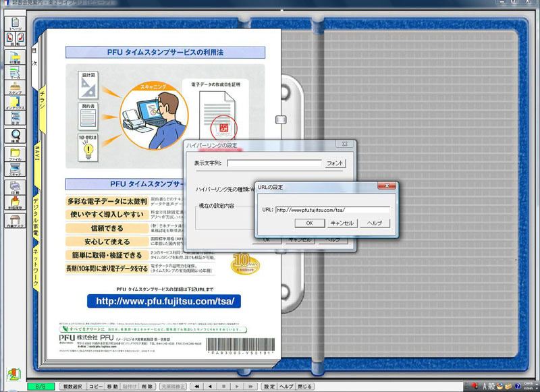This screenshot has height=392, width=540.
Task: Open the table of contents (目次) tool
Action: [15, 117]
